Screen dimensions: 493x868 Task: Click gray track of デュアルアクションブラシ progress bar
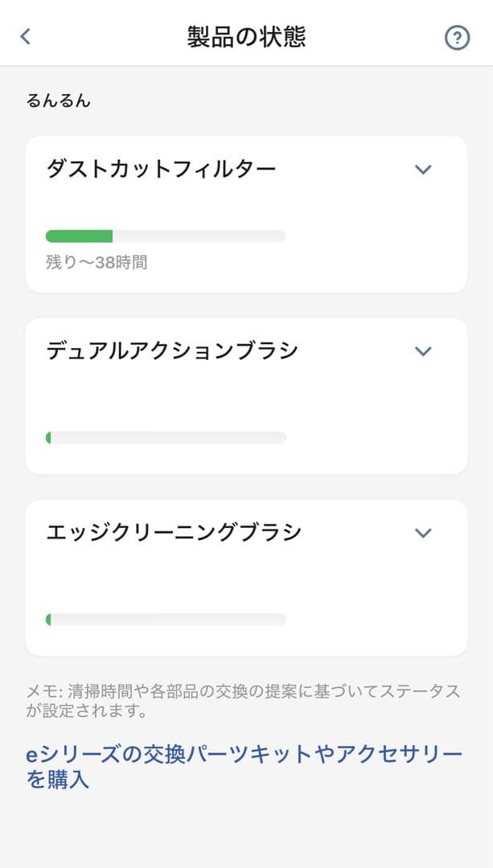167,438
